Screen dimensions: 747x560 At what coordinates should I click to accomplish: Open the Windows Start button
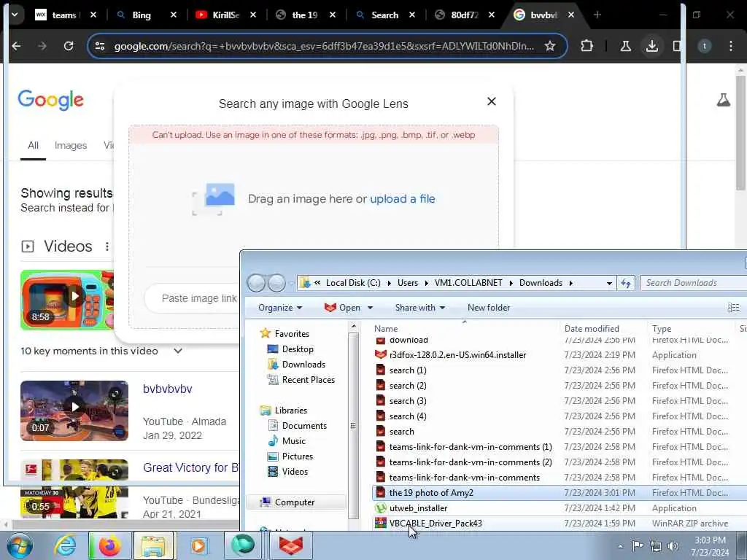(x=19, y=545)
